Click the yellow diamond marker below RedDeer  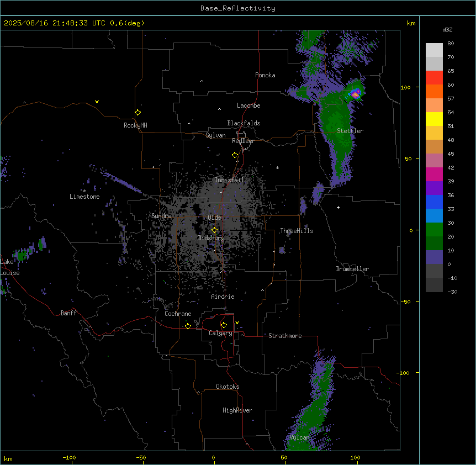(x=235, y=155)
